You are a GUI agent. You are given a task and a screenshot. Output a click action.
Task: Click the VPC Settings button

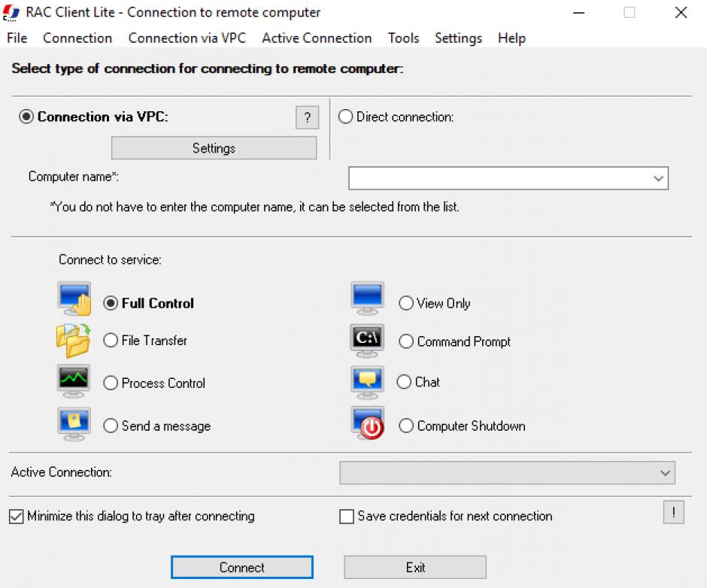point(214,148)
